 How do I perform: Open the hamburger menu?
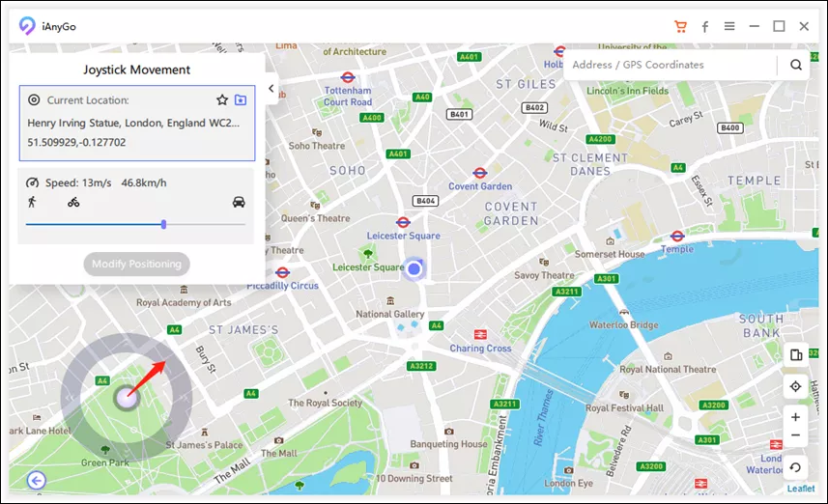click(x=729, y=26)
